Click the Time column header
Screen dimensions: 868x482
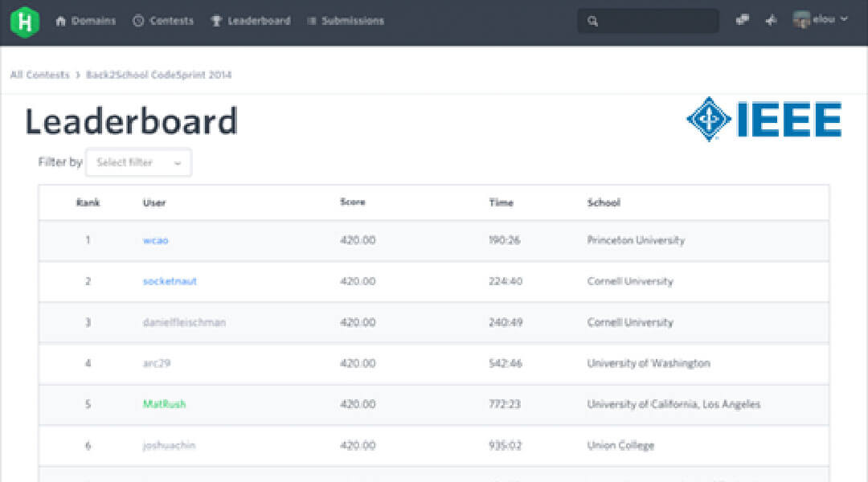tap(501, 202)
